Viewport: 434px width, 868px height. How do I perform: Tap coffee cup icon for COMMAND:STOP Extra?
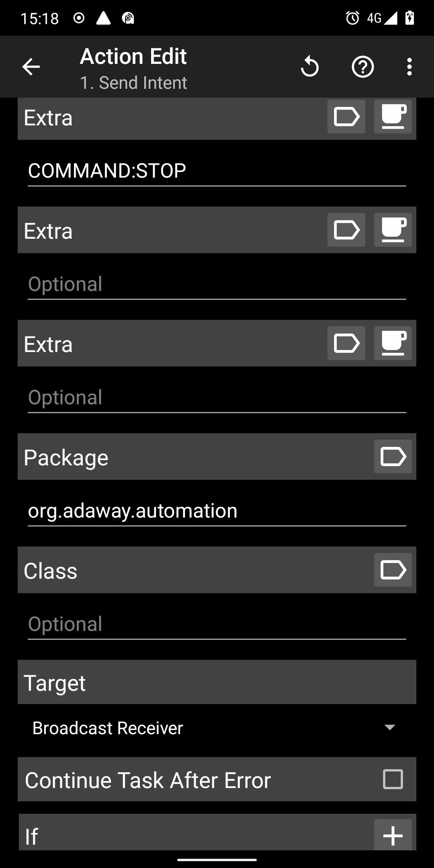tap(393, 117)
